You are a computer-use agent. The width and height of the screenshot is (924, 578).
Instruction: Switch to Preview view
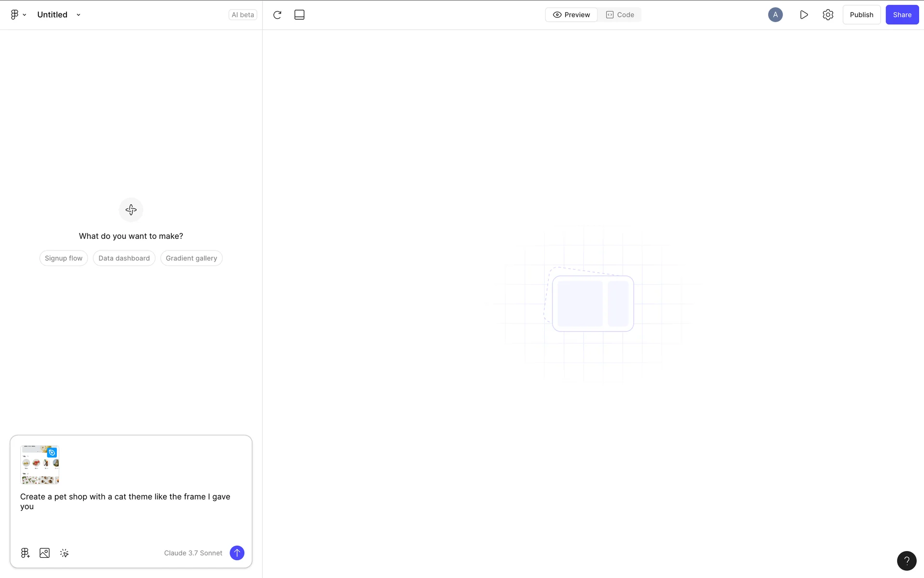pos(572,15)
